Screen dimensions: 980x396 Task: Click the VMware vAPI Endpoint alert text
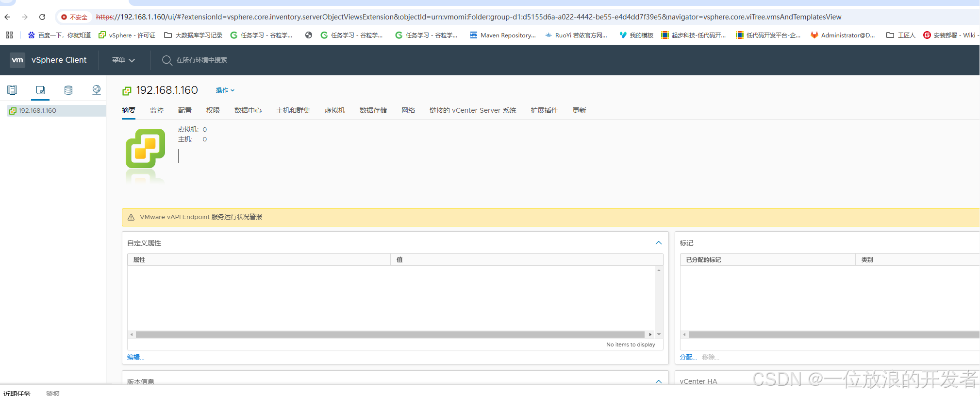201,217
